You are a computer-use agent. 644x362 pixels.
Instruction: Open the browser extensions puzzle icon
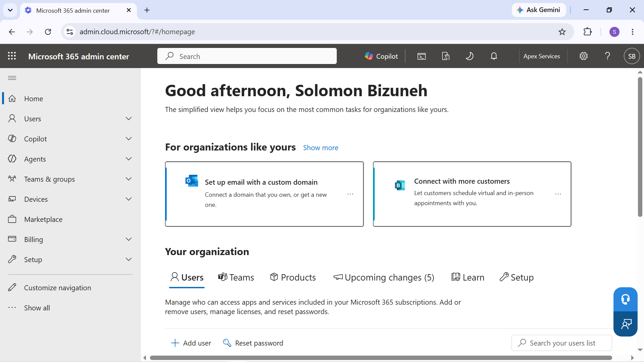588,32
